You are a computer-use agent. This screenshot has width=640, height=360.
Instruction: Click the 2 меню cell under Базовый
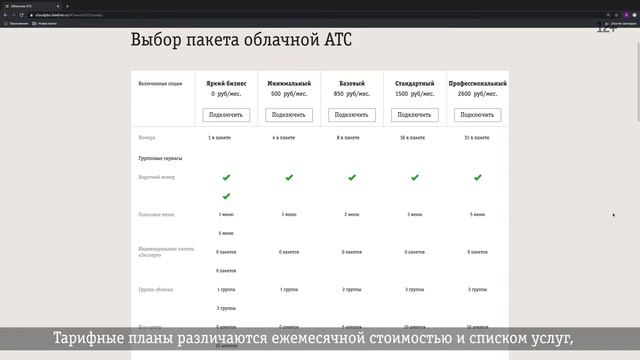pos(352,215)
